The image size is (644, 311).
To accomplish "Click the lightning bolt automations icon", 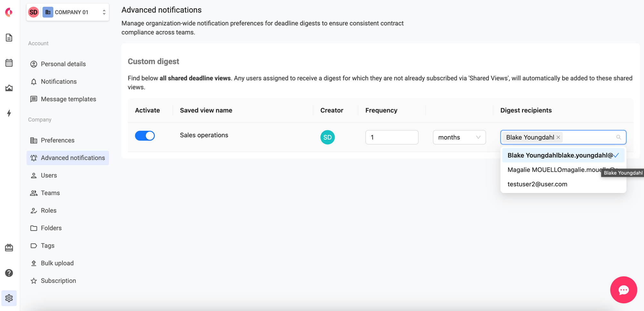I will (x=9, y=113).
